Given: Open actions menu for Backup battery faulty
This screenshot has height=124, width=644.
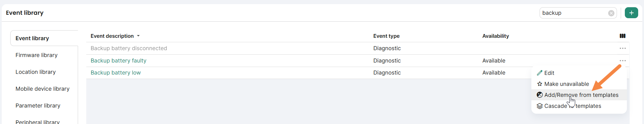Looking at the screenshot, I should tap(622, 61).
